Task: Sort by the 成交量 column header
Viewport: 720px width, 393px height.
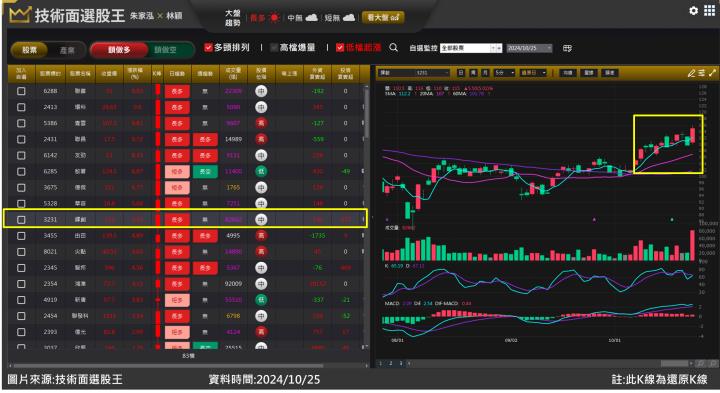Action: click(233, 73)
